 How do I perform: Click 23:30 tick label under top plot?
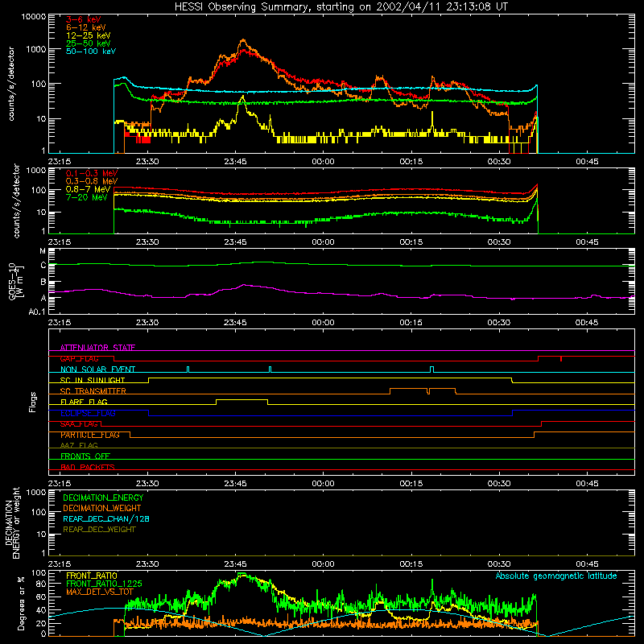(147, 162)
